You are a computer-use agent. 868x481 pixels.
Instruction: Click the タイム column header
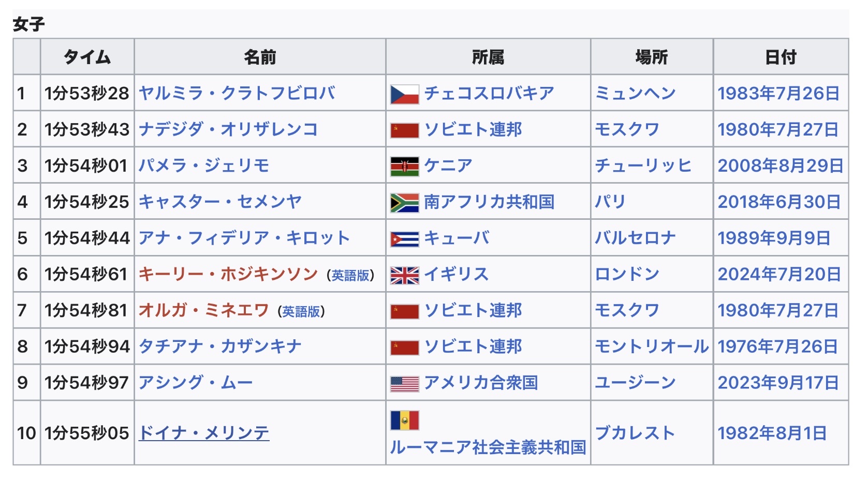87,56
